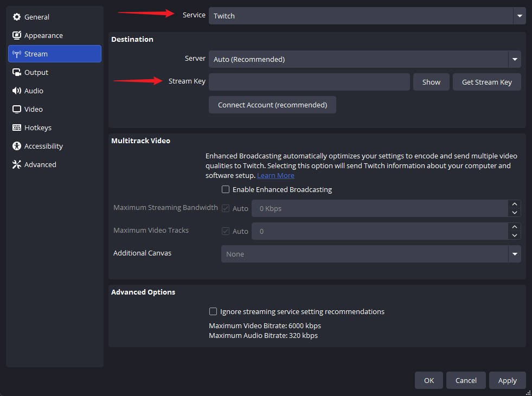Click the Accessibility person icon

click(x=17, y=146)
